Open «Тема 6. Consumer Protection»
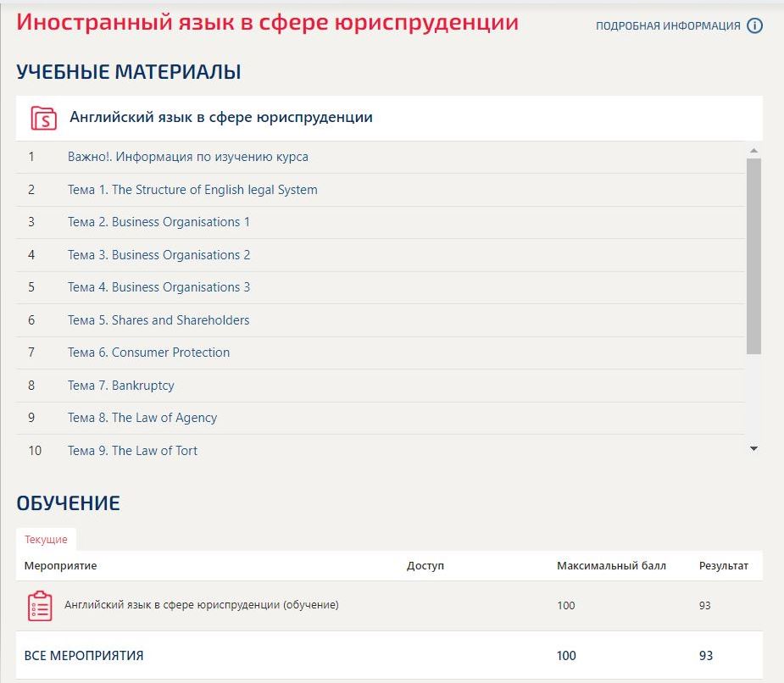The width and height of the screenshot is (784, 683). (147, 353)
